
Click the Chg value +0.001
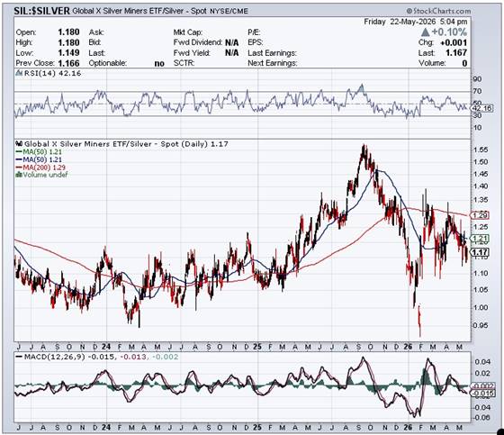(x=454, y=42)
